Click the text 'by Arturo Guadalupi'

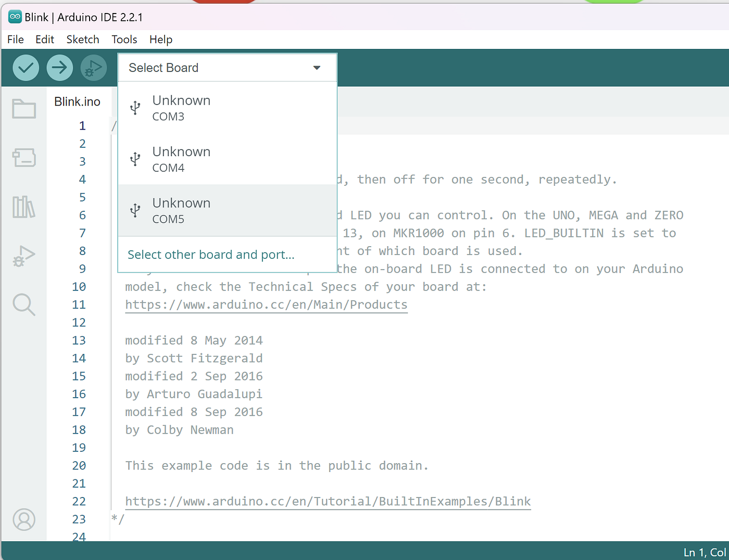click(x=194, y=394)
